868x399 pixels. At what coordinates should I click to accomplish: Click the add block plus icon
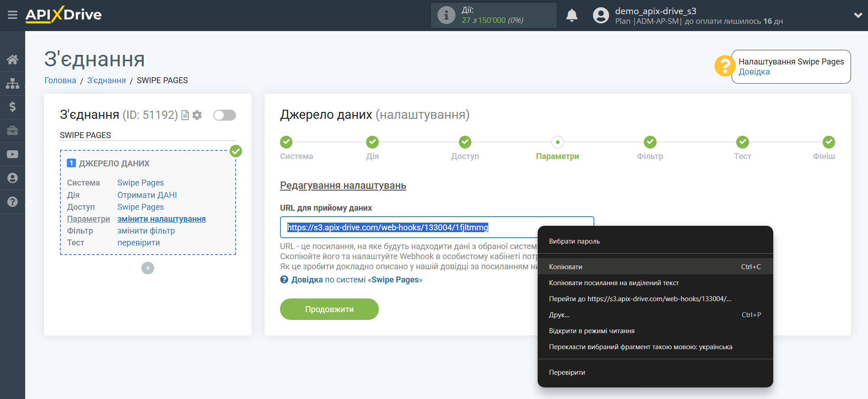tap(147, 268)
